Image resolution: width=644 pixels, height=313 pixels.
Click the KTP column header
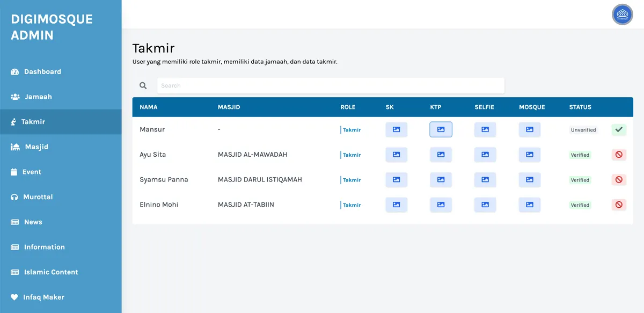(x=436, y=107)
